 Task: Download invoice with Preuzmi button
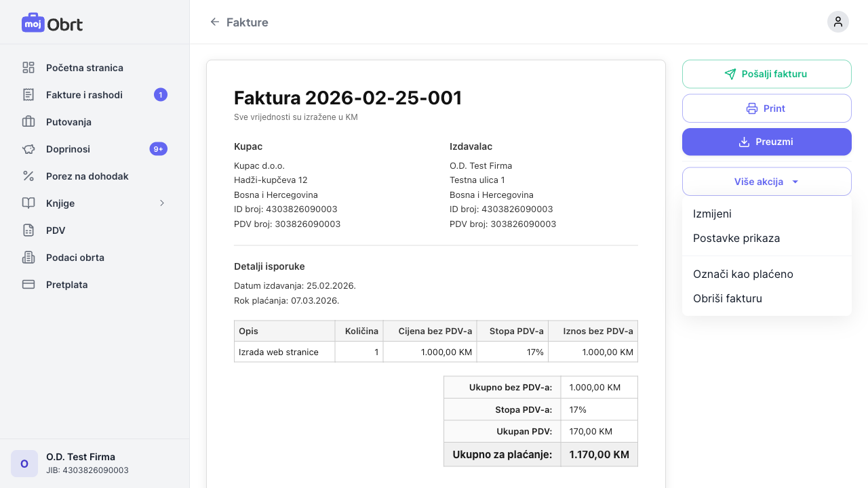pyautogui.click(x=766, y=142)
